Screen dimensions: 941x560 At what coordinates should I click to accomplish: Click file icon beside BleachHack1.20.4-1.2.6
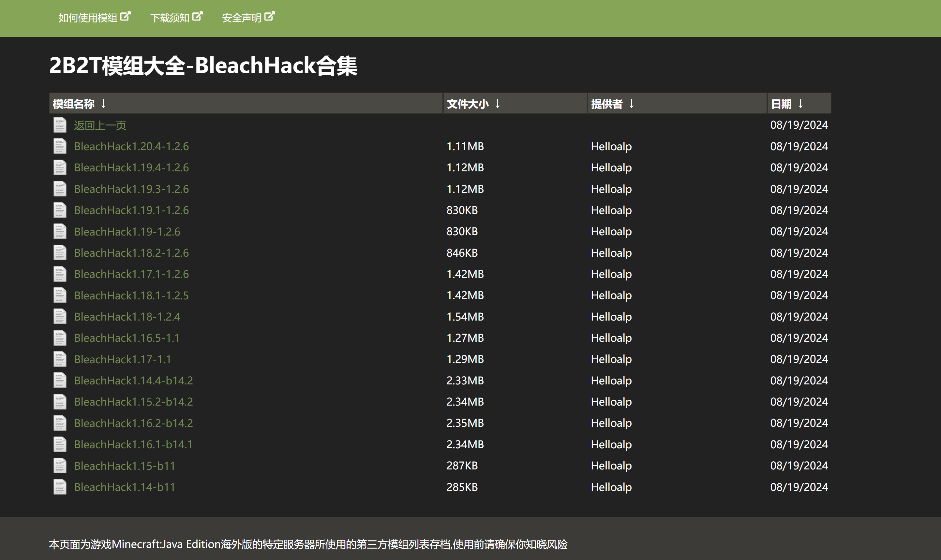coord(60,146)
